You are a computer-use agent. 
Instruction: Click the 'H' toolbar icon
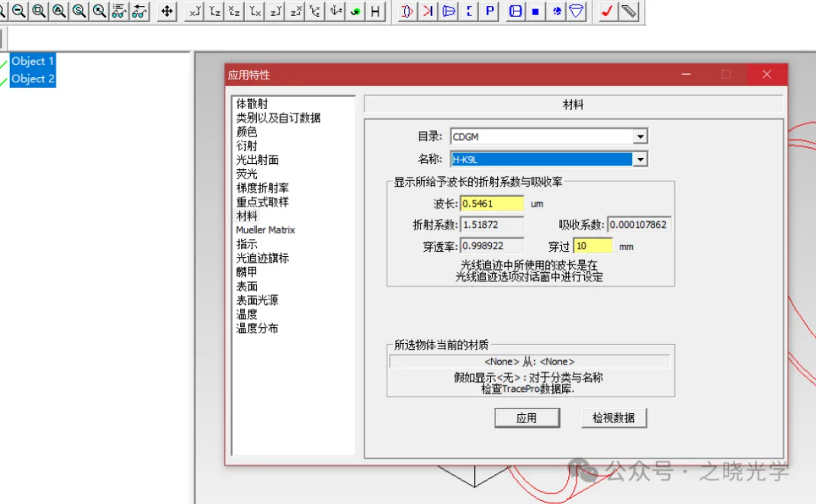[375, 11]
